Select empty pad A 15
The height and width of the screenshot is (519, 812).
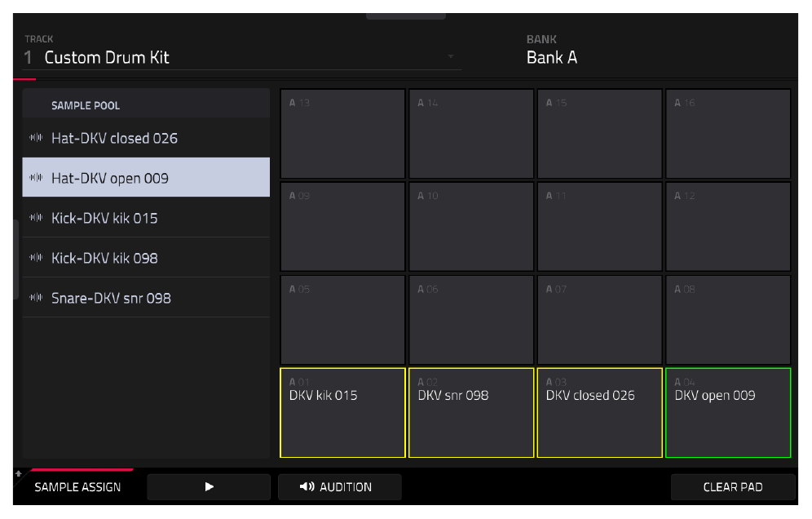pos(600,134)
